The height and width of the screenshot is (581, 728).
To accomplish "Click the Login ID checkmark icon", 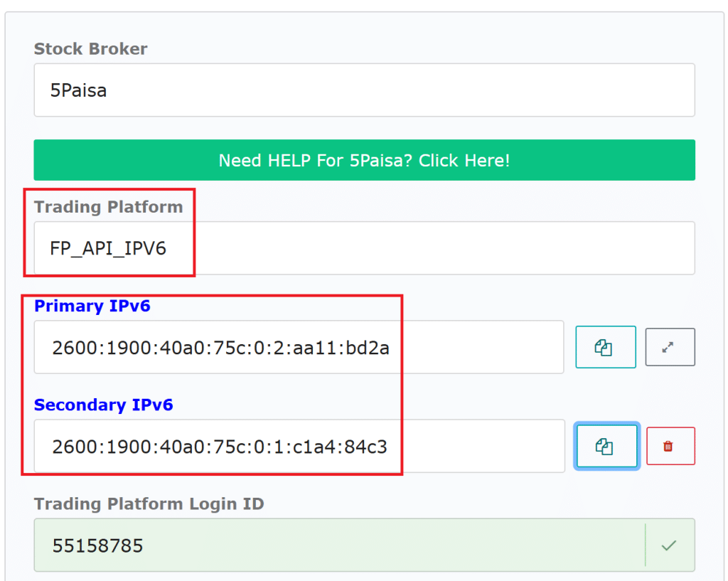I will pyautogui.click(x=668, y=545).
